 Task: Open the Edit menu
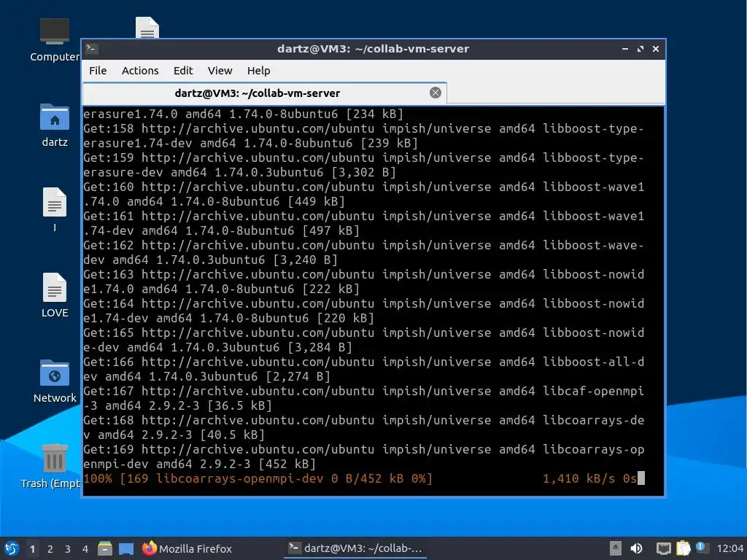coord(183,71)
